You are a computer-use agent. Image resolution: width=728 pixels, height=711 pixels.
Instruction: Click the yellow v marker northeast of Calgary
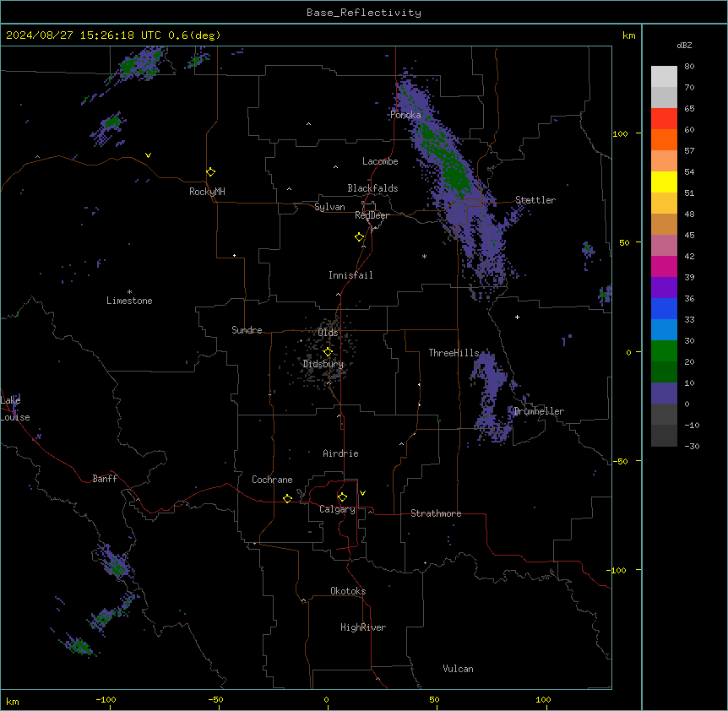[x=362, y=493]
